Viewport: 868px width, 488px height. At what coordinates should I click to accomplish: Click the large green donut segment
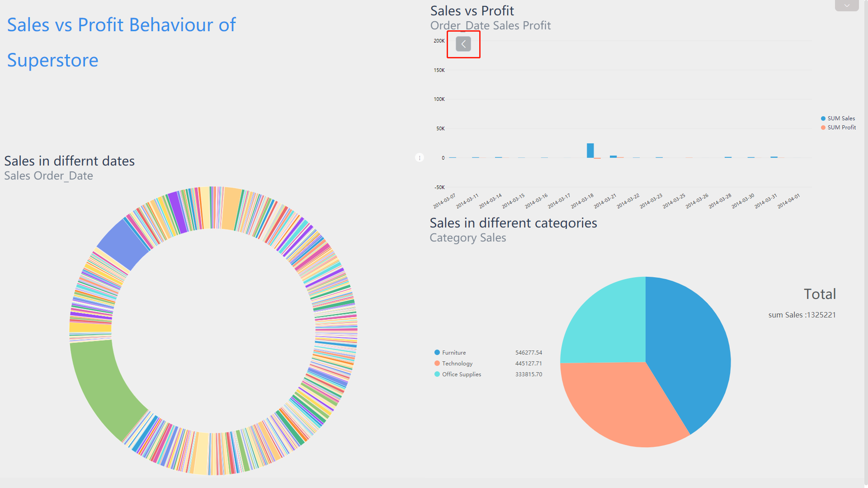(x=102, y=389)
